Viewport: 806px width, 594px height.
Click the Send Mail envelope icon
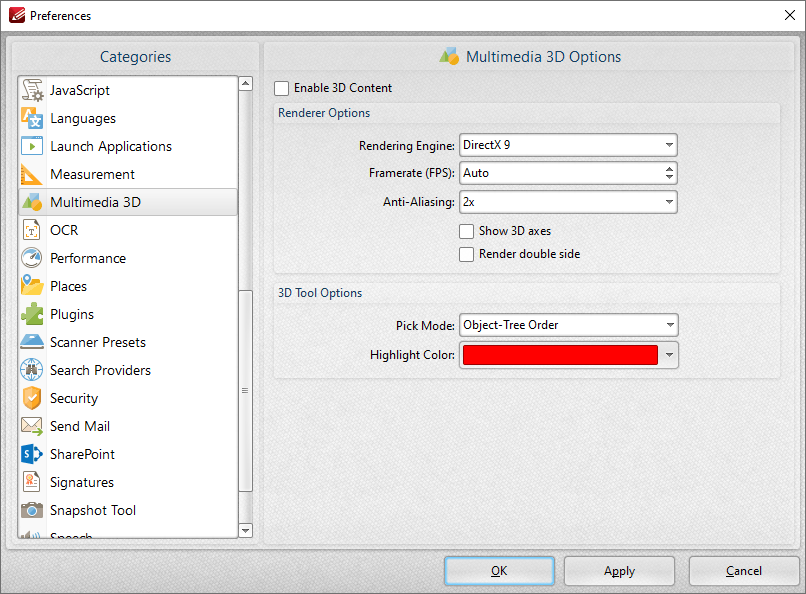tap(32, 426)
